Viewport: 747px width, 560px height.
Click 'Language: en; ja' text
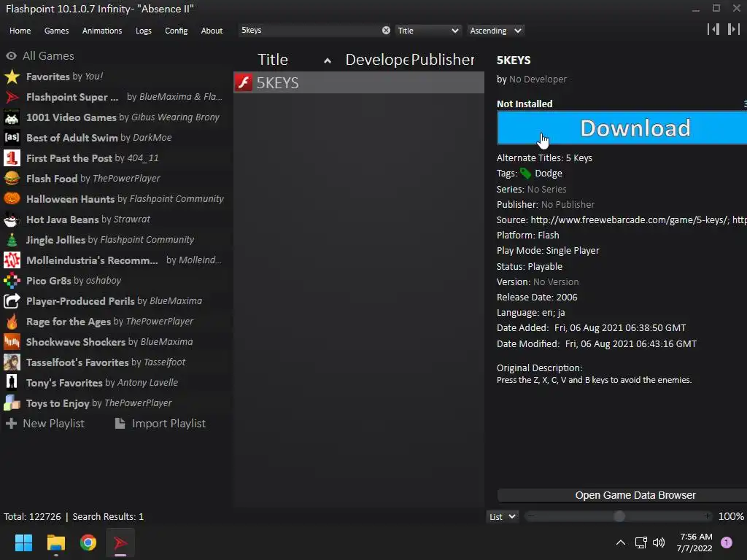531,313
